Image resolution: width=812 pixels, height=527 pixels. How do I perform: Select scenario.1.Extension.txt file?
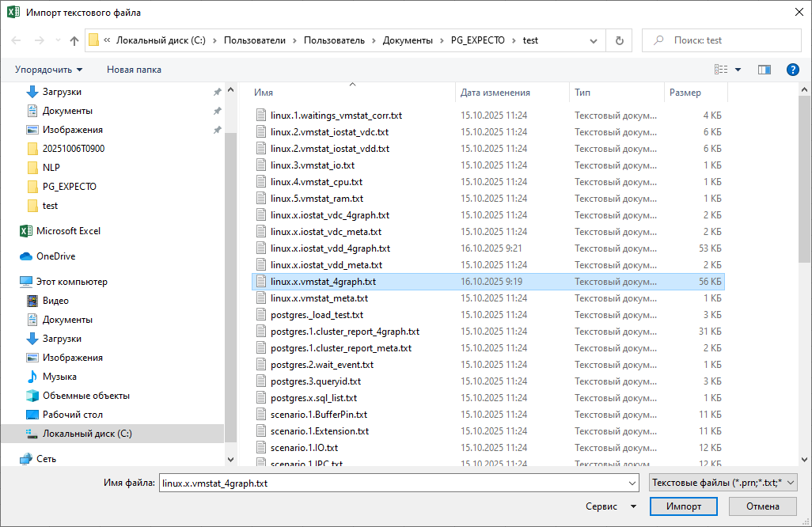point(320,431)
